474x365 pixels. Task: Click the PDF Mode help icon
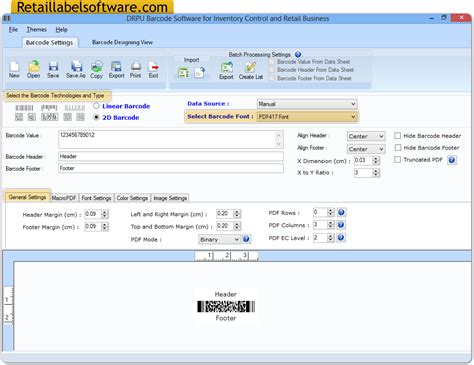[246, 239]
